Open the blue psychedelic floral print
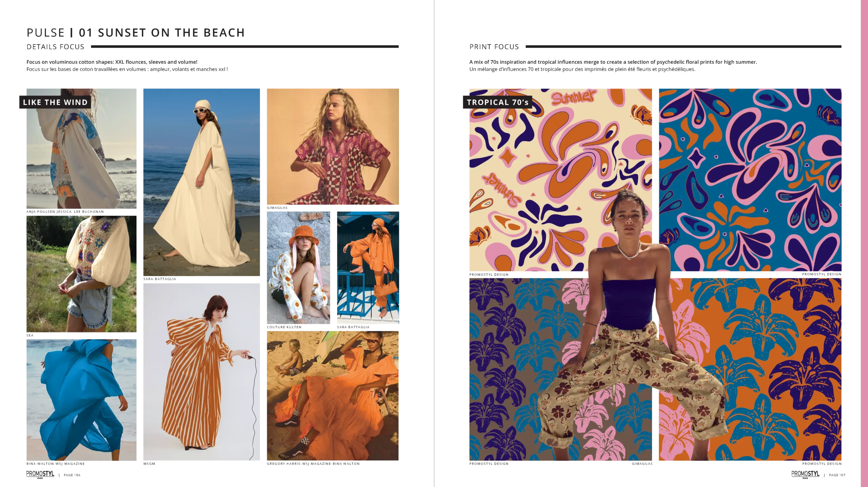This screenshot has height=487, width=868. coord(750,180)
